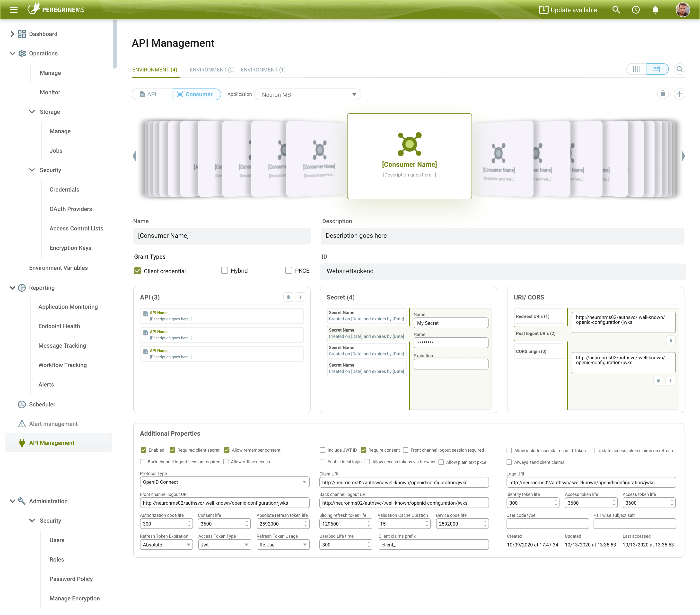Enable the Include JWT ID option

tap(322, 450)
